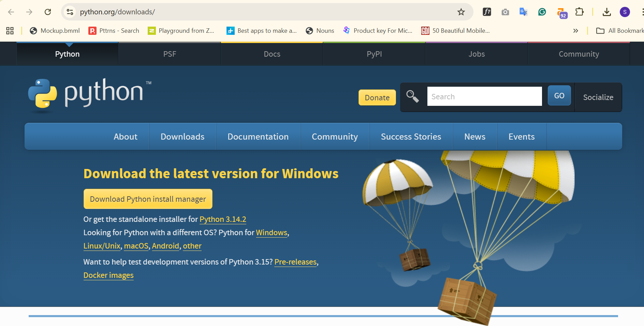
Task: Open the Nouns bookmark
Action: (320, 31)
